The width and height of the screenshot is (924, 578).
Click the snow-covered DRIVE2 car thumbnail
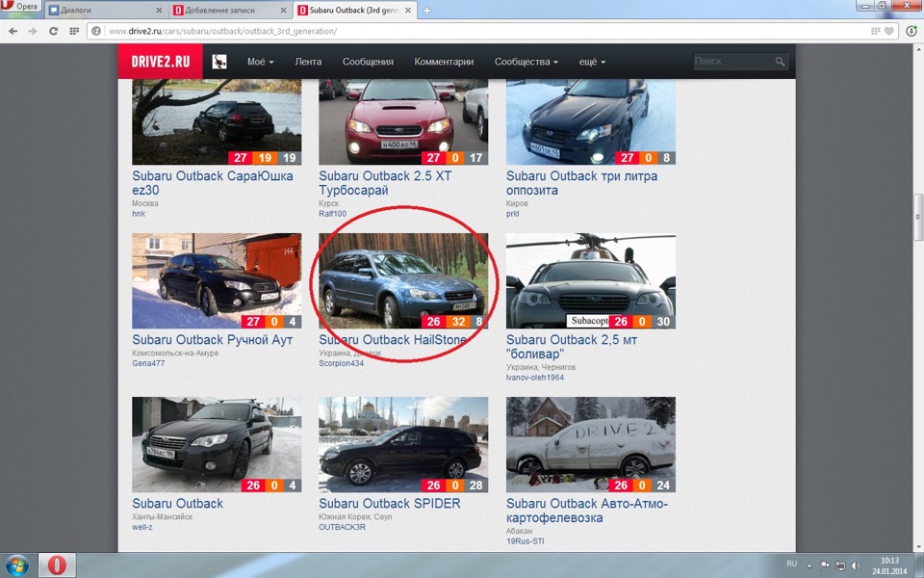(590, 445)
